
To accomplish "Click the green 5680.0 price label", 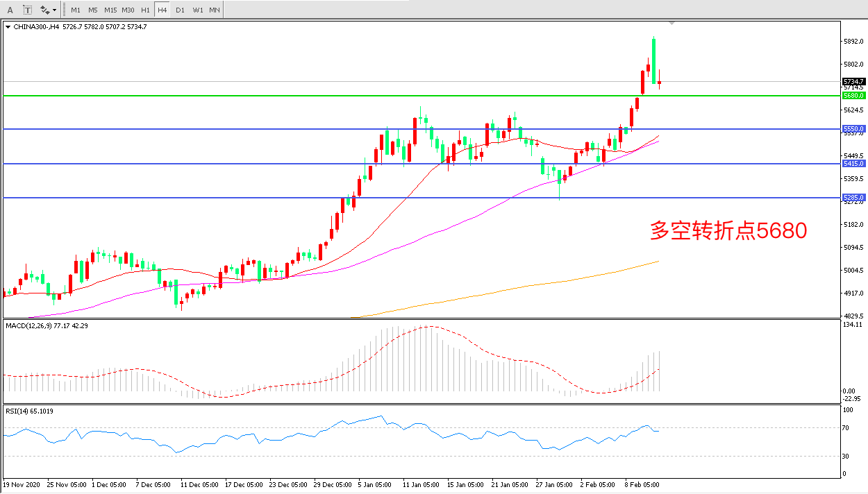I will point(853,96).
